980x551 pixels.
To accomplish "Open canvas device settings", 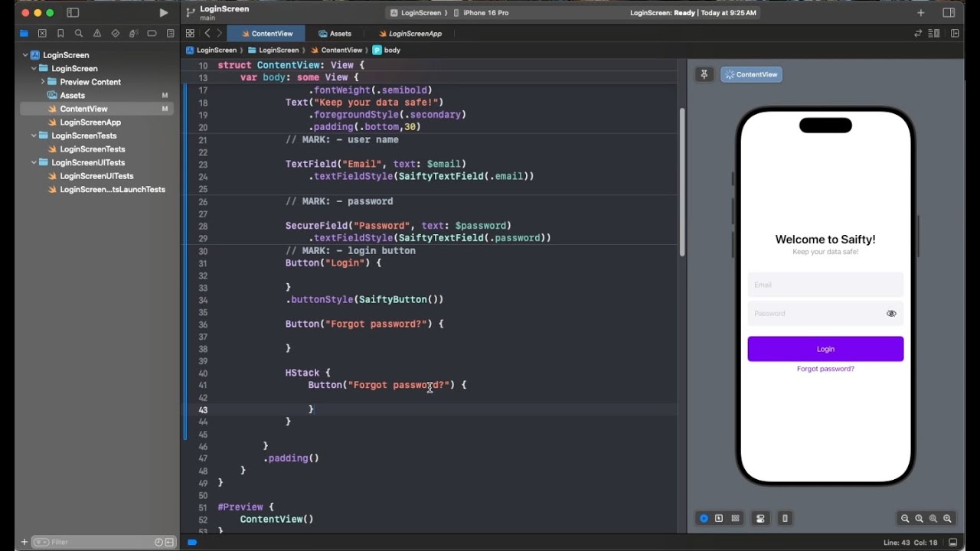I will 760,518.
